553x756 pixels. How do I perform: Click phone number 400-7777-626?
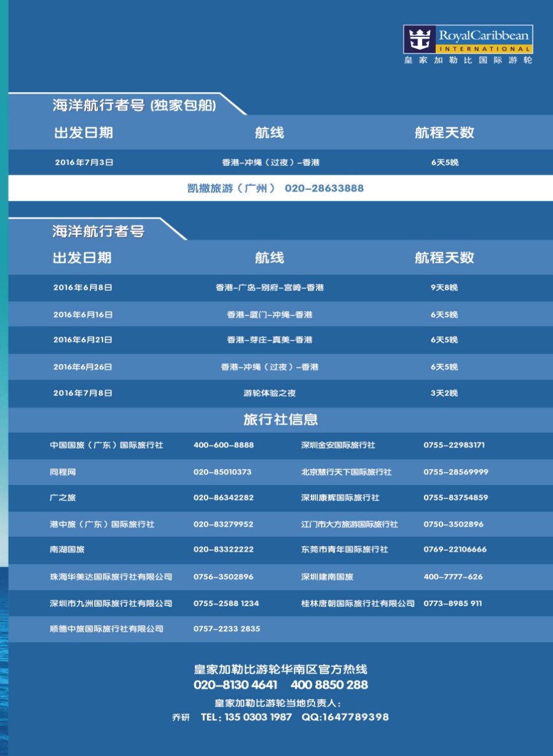pos(453,577)
